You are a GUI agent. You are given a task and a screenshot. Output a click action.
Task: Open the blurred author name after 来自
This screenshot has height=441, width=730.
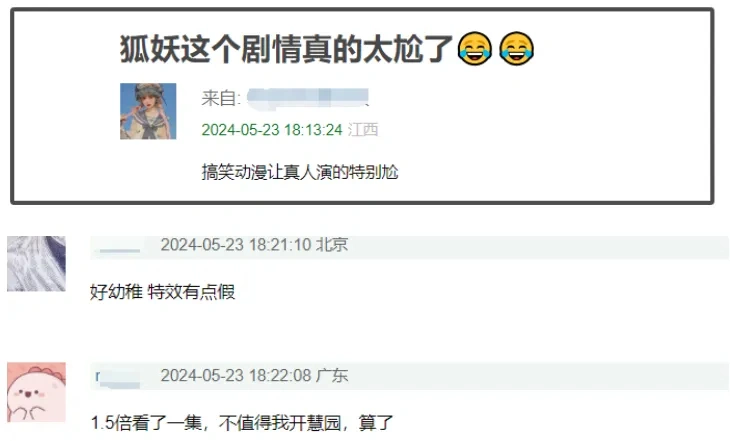(x=308, y=98)
